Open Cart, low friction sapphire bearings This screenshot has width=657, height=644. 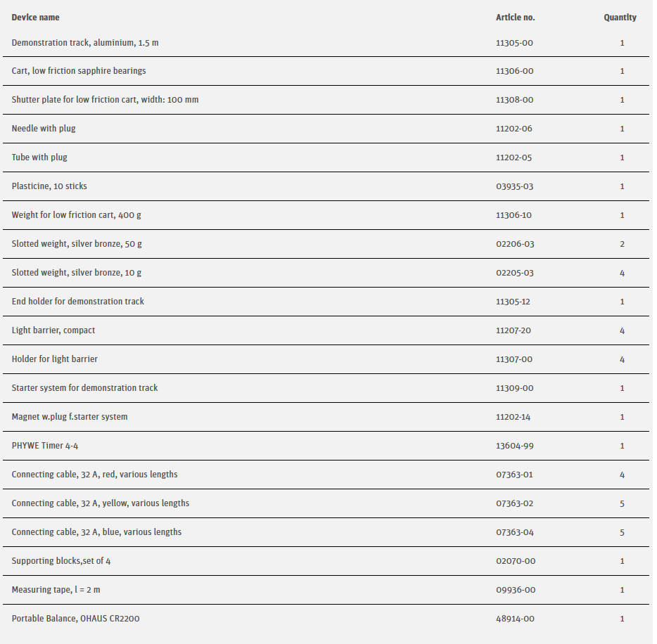pos(79,71)
